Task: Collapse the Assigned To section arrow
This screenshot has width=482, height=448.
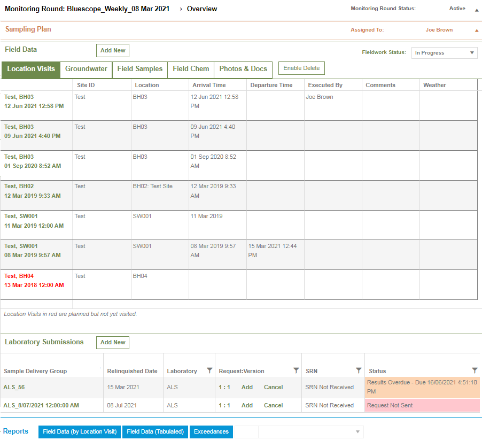Action: (477, 30)
